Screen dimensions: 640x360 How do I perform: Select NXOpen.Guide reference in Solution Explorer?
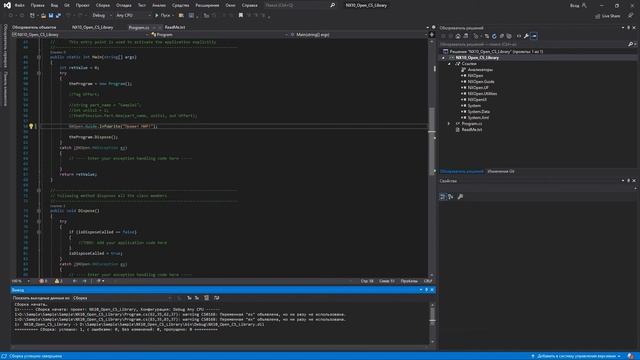(481, 82)
